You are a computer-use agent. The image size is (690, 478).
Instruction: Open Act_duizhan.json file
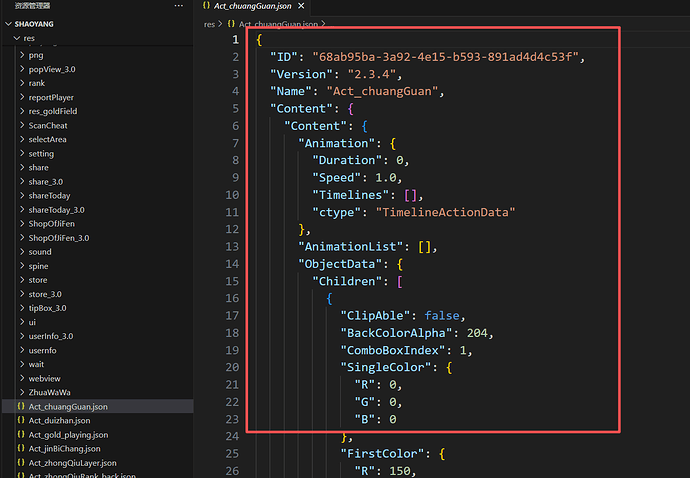[59, 421]
